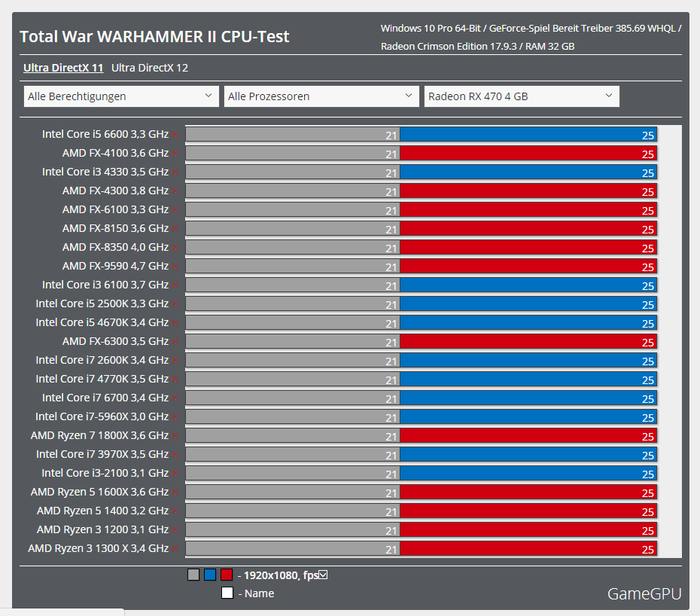Click red X next to Intel Core i5 2500K
This screenshot has width=700, height=616.
tap(175, 303)
